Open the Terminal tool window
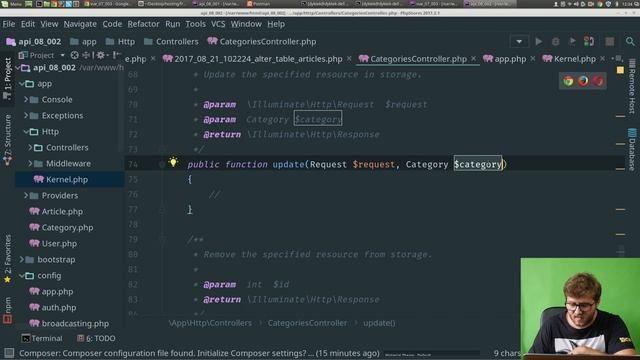This screenshot has height=360, width=640. [42, 338]
